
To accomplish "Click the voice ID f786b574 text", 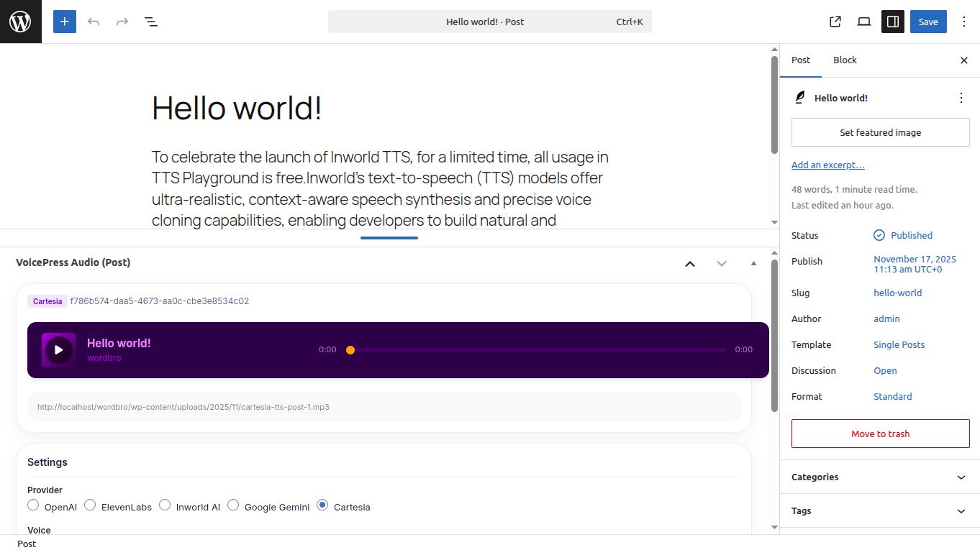I will tap(160, 301).
